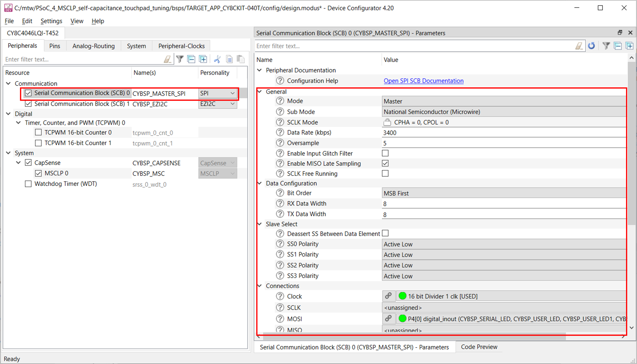Viewport: 637px width, 364px height.
Task: Open the Code Preview tab
Action: [479, 347]
